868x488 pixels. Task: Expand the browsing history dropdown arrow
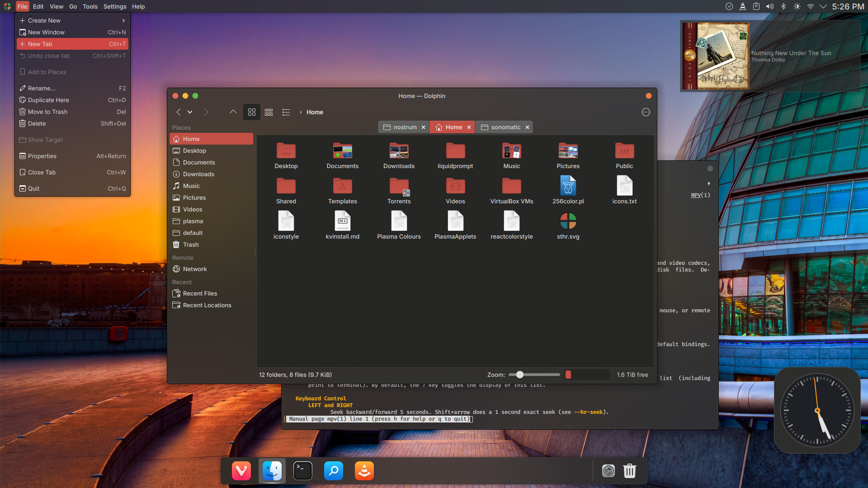[x=190, y=112]
